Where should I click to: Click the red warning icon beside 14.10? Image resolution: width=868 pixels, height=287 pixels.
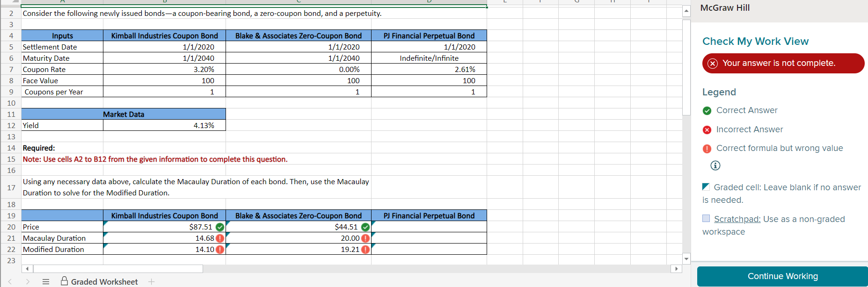coord(220,250)
